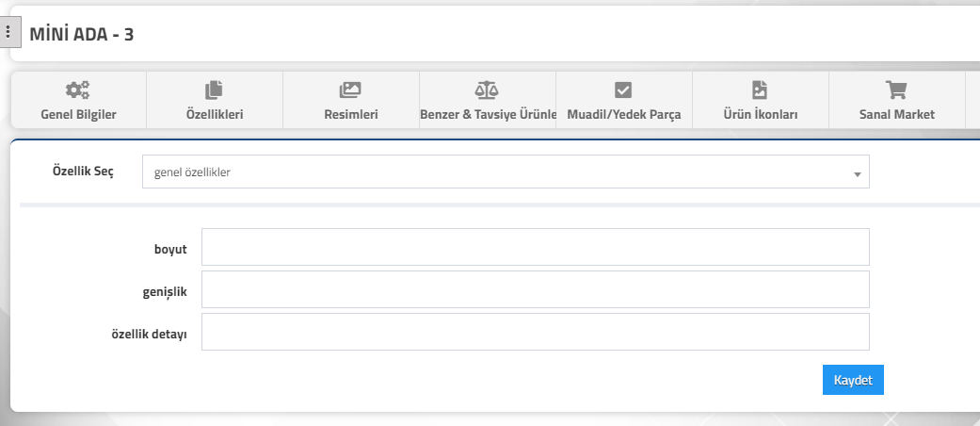980x426 pixels.
Task: Switch to the Genel Bilgiler tab label
Action: [79, 114]
